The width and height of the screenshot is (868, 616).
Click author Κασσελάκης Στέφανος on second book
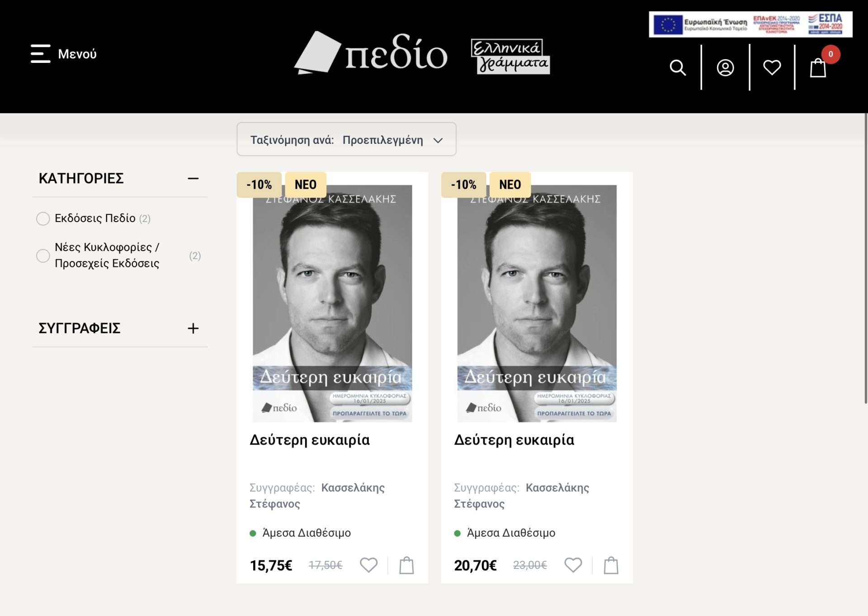coord(557,488)
